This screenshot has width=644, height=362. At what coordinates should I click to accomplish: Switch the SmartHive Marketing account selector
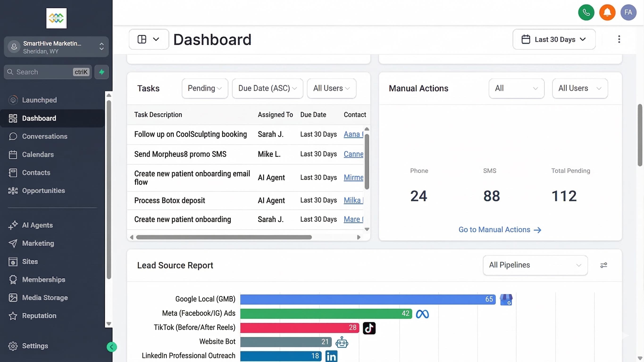[x=56, y=47]
